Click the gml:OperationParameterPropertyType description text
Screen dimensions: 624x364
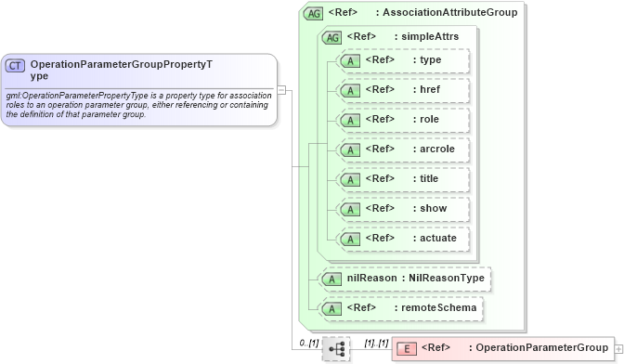tap(138, 105)
